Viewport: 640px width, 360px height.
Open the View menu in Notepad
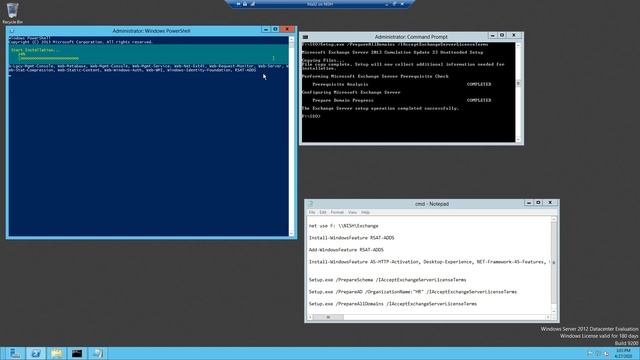[x=352, y=212]
